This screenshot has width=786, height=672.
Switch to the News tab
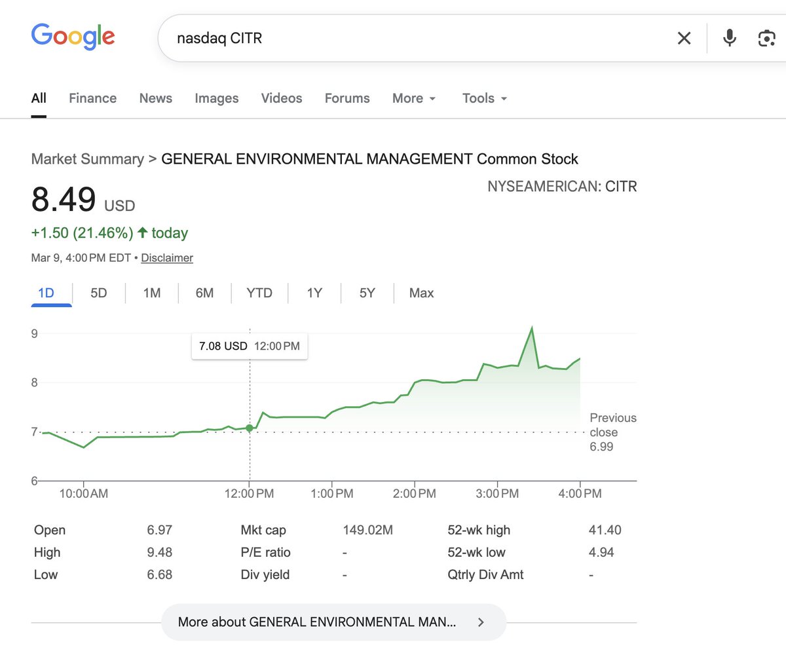coord(156,98)
